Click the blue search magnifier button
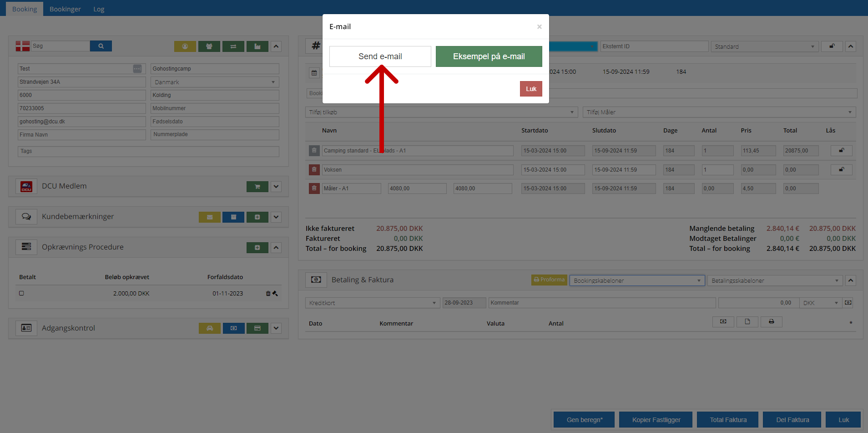 101,46
